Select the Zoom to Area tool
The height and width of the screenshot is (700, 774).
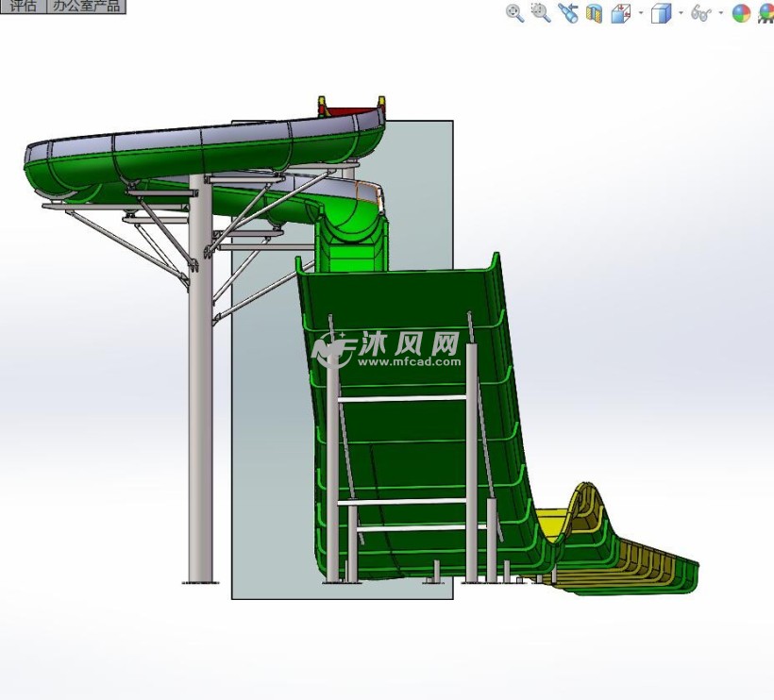(541, 13)
